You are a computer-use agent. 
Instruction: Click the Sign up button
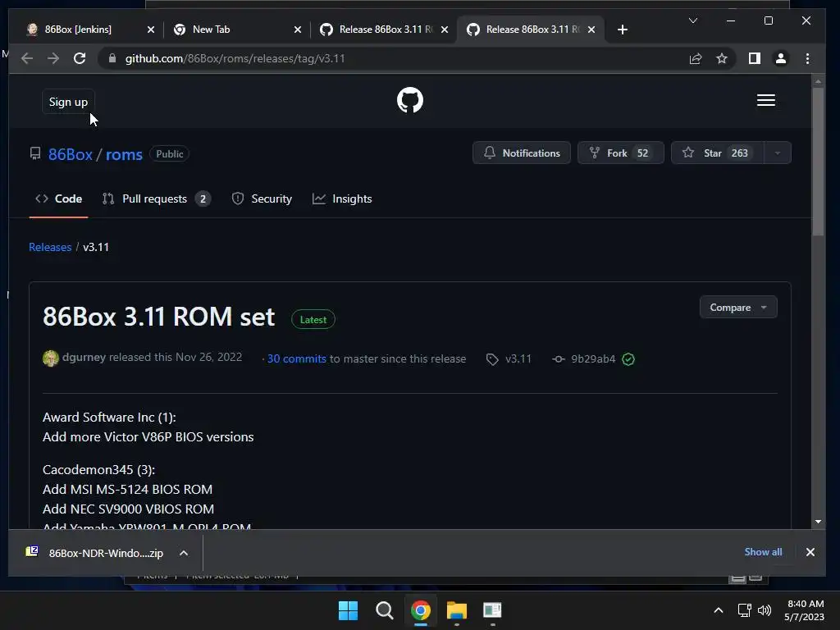pyautogui.click(x=68, y=102)
